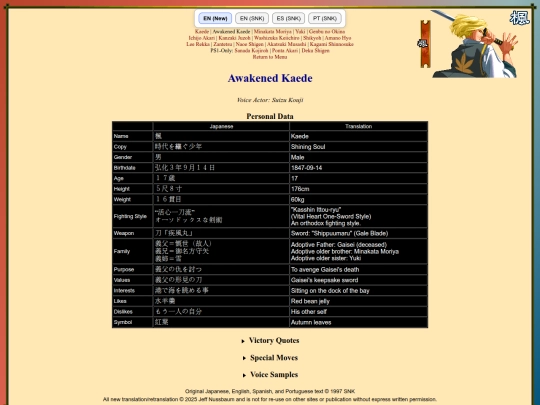Expand the Special Moves section
The height and width of the screenshot is (405, 540).
(270, 358)
